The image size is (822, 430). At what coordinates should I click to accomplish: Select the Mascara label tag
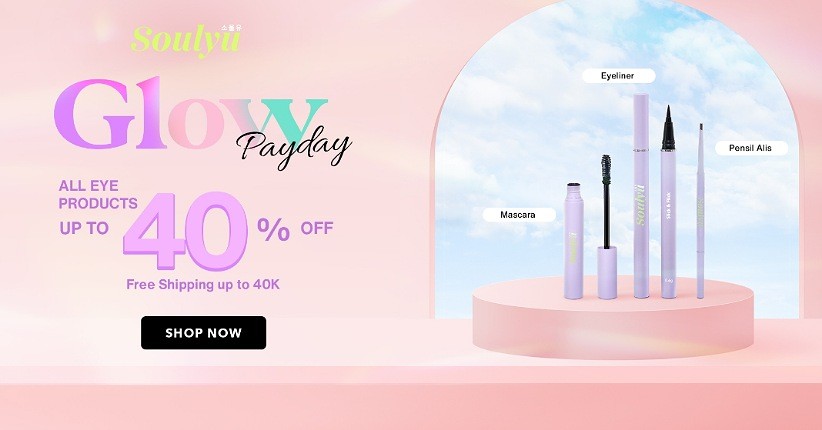[518, 214]
